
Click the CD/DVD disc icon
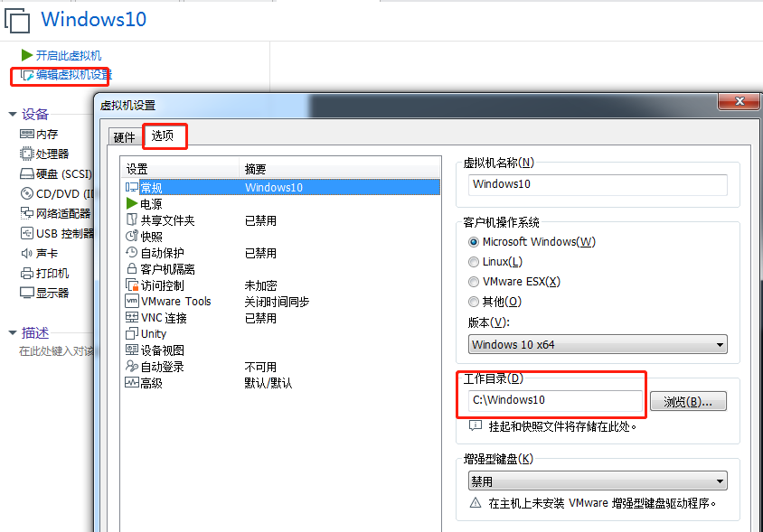tap(27, 193)
